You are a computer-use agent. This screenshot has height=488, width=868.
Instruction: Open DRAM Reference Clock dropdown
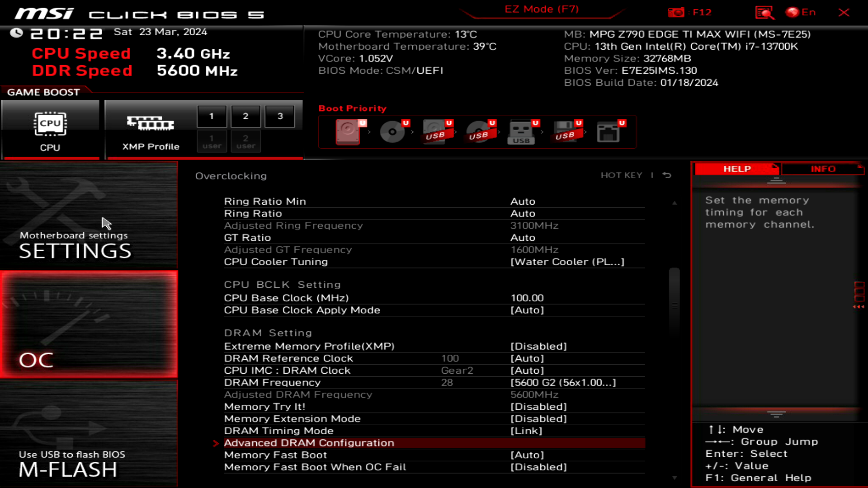pyautogui.click(x=527, y=359)
